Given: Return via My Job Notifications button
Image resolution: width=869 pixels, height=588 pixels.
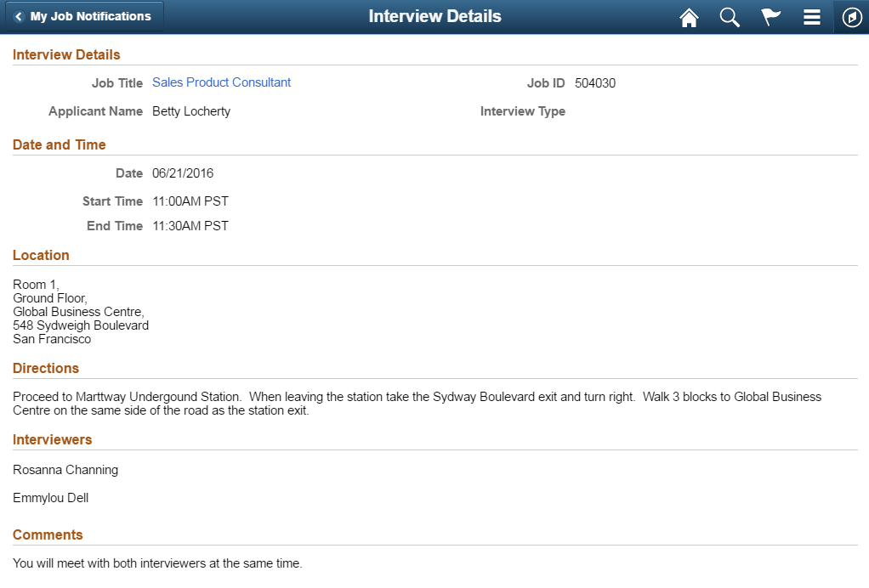Looking at the screenshot, I should coord(83,15).
